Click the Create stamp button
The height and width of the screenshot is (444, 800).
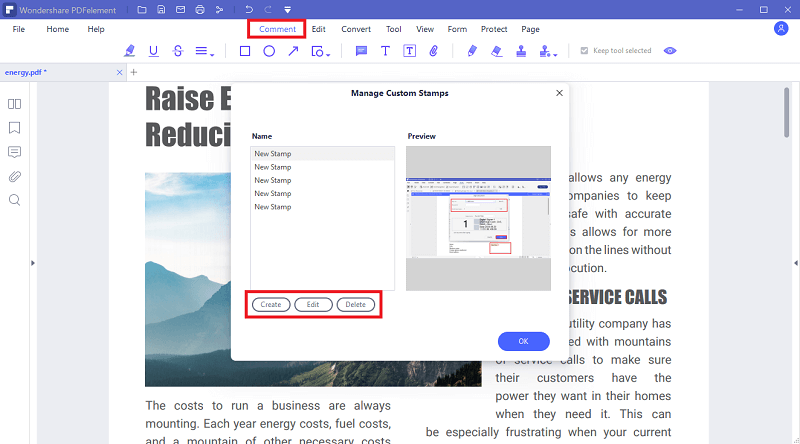(271, 305)
